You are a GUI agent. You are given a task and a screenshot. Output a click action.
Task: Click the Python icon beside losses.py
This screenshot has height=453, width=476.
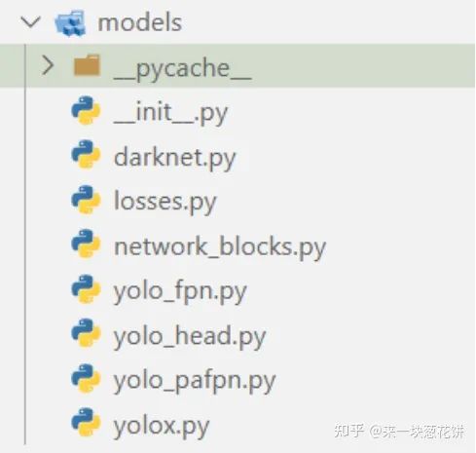coord(86,200)
